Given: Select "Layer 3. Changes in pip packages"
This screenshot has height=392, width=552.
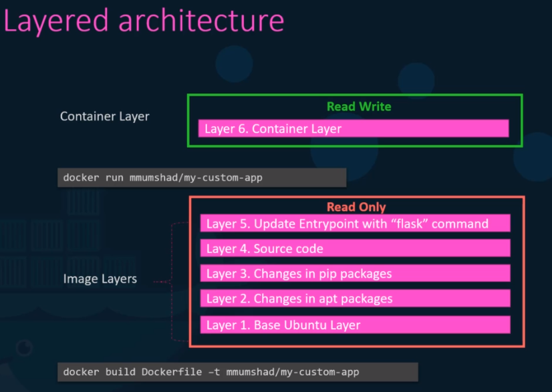Looking at the screenshot, I should point(356,273).
